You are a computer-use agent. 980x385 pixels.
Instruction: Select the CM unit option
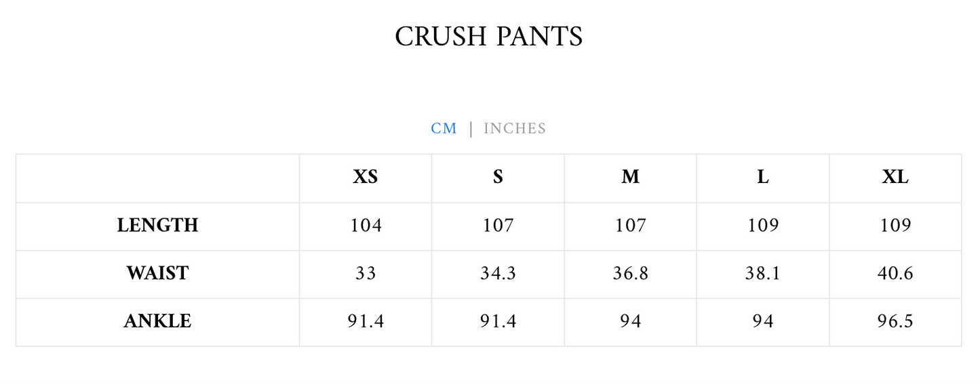pyautogui.click(x=444, y=129)
